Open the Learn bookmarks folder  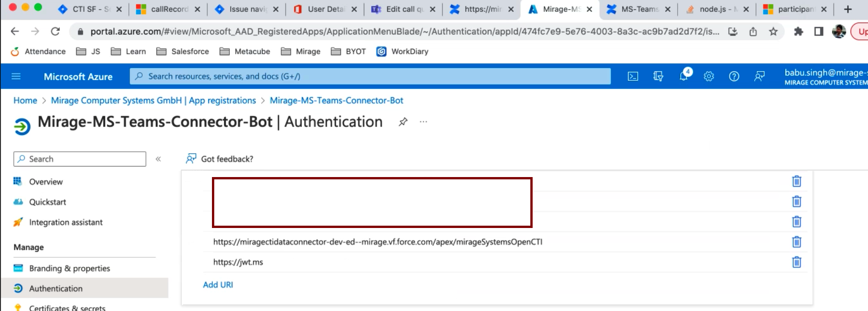coord(128,51)
